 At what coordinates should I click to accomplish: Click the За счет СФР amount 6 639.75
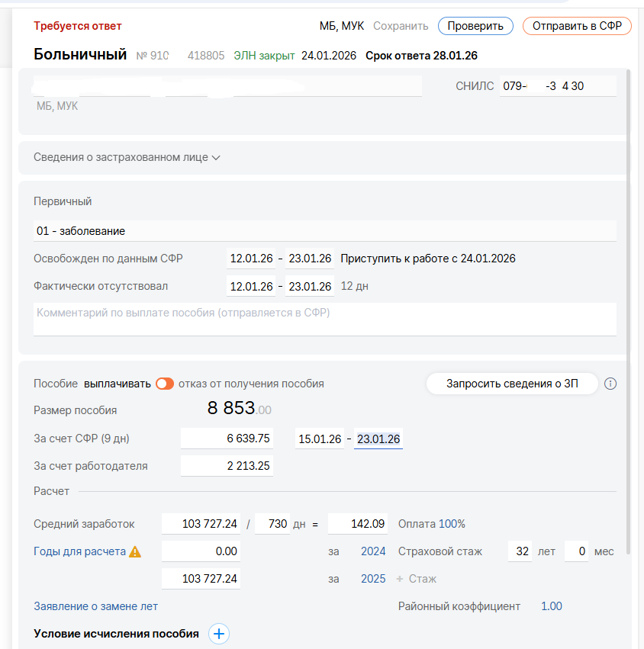[227, 439]
